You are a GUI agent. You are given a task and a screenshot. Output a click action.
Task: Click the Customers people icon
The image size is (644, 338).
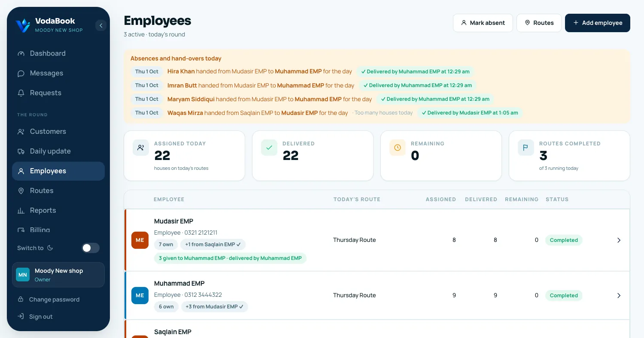pyautogui.click(x=21, y=132)
